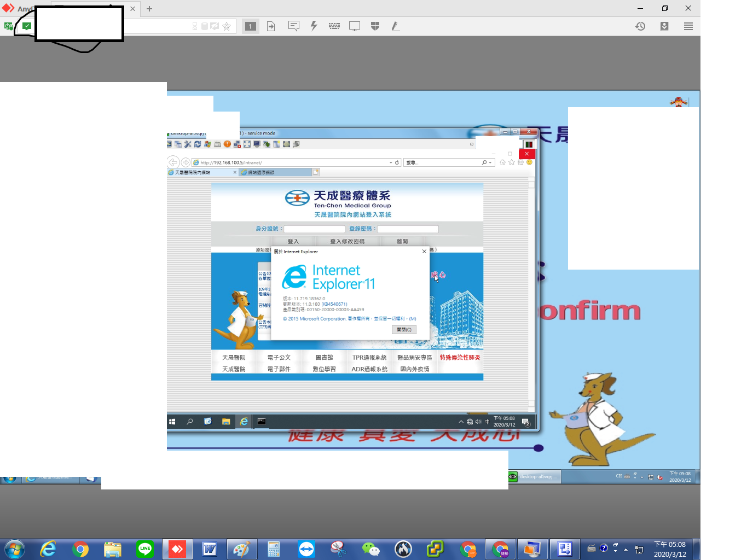Open TeamViewer from local taskbar
This screenshot has height=560, width=747.
click(306, 549)
